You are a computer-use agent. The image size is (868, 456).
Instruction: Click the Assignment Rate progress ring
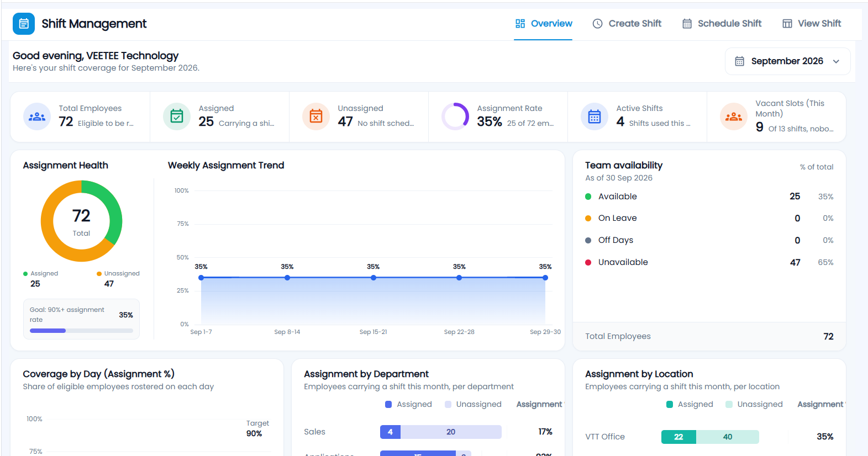[455, 116]
